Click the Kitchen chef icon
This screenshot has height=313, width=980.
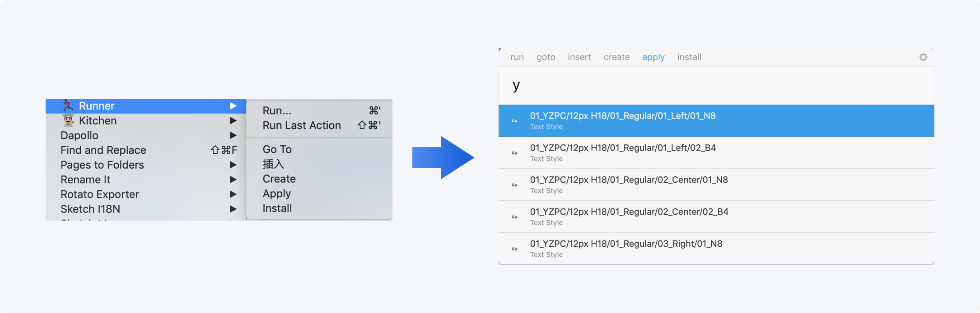click(x=68, y=120)
